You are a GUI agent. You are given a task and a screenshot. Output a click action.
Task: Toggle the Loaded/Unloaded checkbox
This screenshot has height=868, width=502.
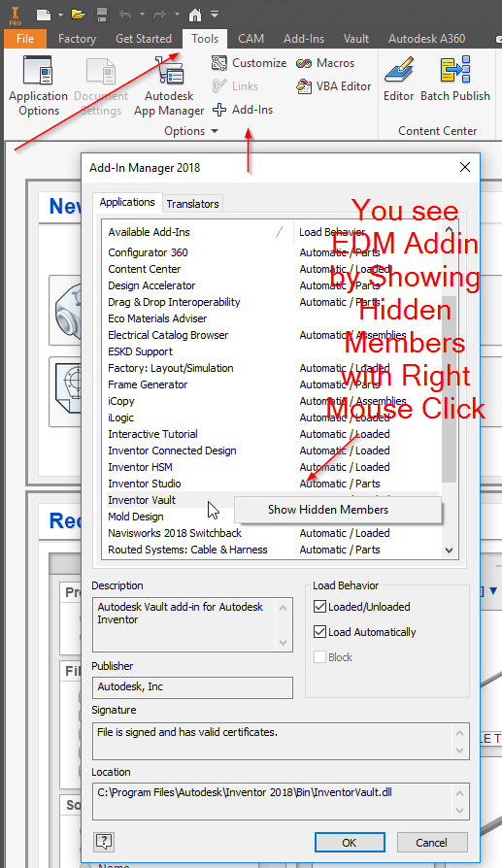tap(319, 607)
